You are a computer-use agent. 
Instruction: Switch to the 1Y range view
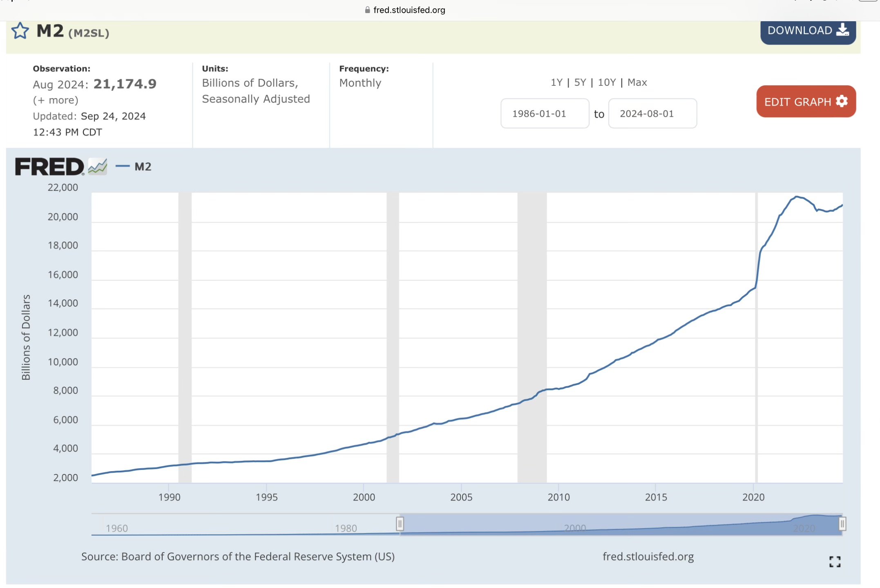pos(556,82)
